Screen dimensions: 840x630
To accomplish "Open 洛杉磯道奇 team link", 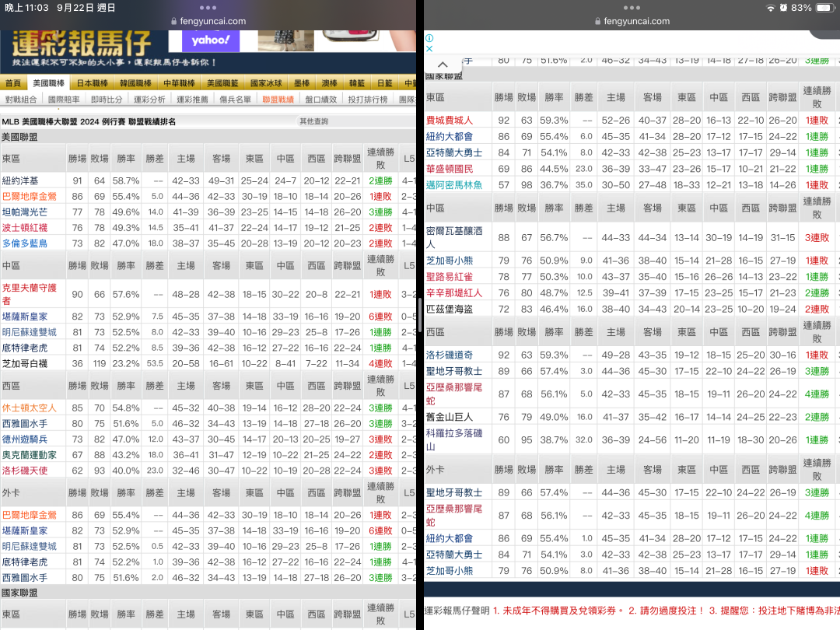I will pos(450,355).
